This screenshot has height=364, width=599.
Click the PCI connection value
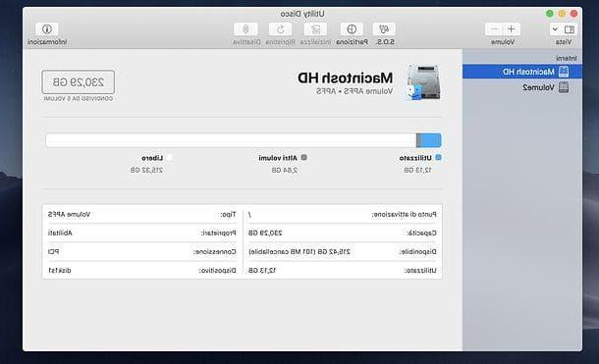(53, 252)
